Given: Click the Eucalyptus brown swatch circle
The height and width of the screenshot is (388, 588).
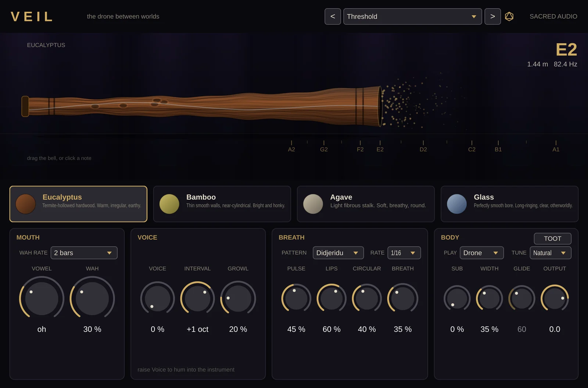Looking at the screenshot, I should tap(26, 204).
